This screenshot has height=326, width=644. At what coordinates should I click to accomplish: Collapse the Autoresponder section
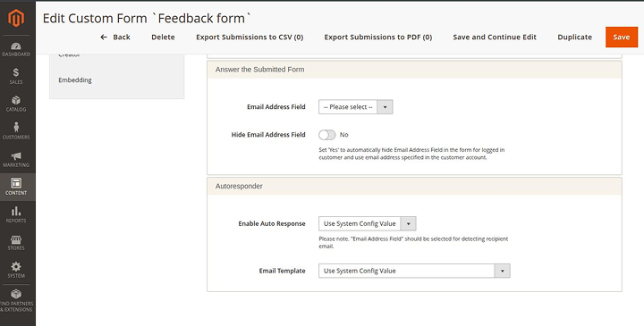point(414,186)
